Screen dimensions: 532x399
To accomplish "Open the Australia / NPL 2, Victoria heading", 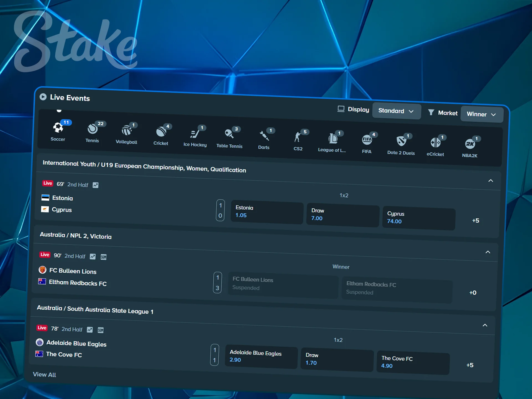I will point(76,236).
